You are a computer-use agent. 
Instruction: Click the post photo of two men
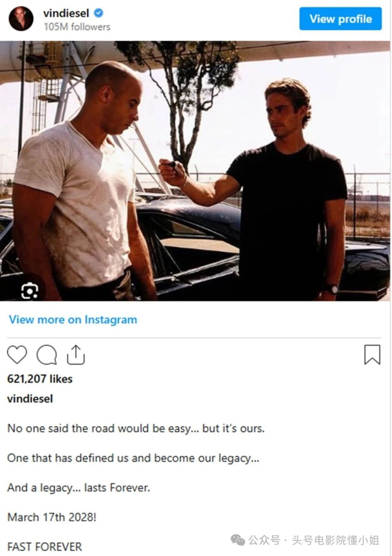tap(196, 171)
